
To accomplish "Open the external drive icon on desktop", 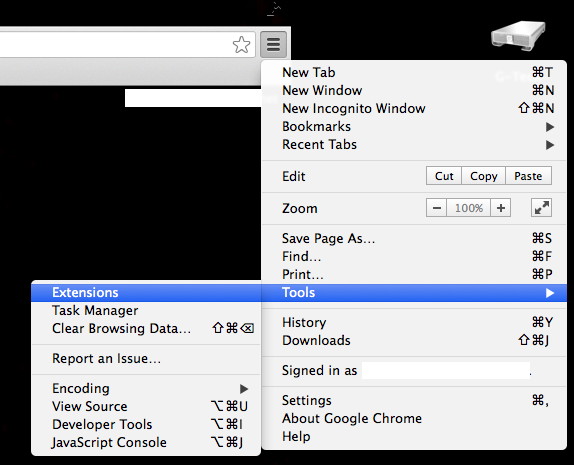I will pyautogui.click(x=518, y=36).
